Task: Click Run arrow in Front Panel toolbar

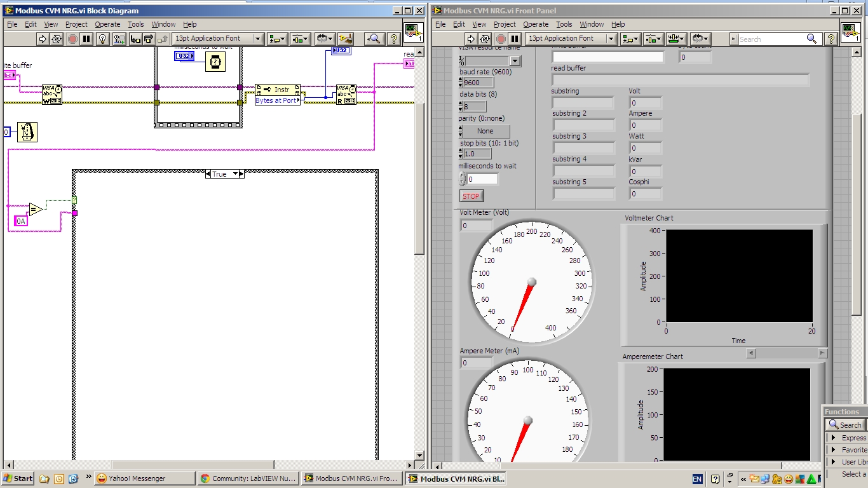Action: pyautogui.click(x=471, y=39)
